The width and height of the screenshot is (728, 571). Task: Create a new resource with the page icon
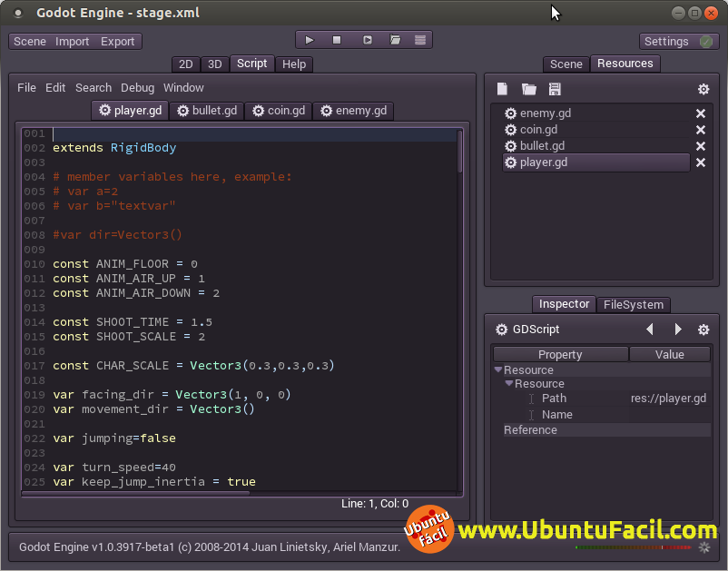pos(502,89)
